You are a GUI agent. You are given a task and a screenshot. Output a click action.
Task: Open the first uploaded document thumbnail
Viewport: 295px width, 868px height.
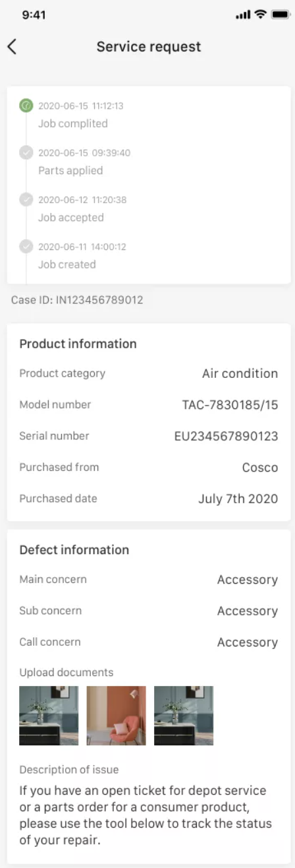click(x=49, y=716)
